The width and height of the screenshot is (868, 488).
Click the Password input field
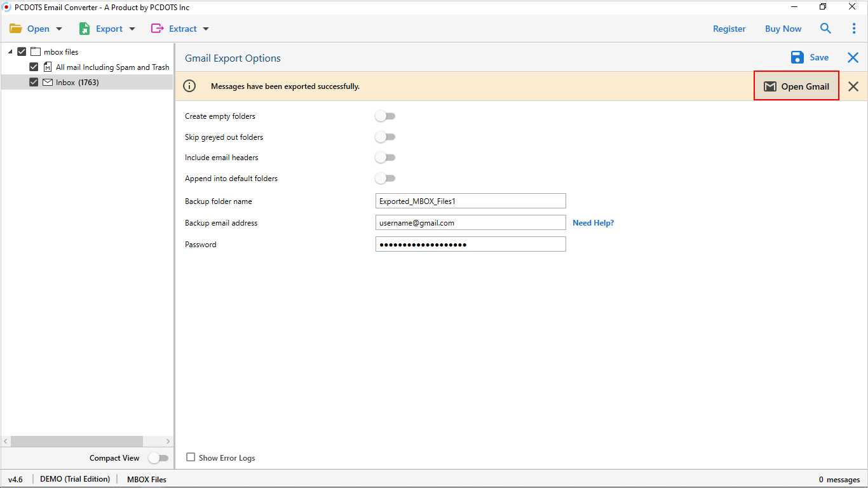tap(471, 244)
